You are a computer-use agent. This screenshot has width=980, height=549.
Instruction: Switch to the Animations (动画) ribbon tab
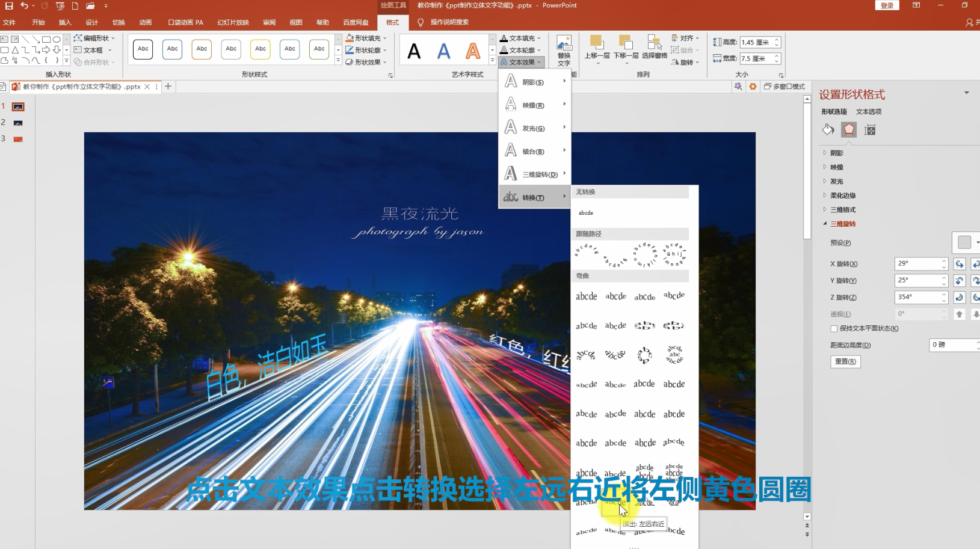(146, 22)
